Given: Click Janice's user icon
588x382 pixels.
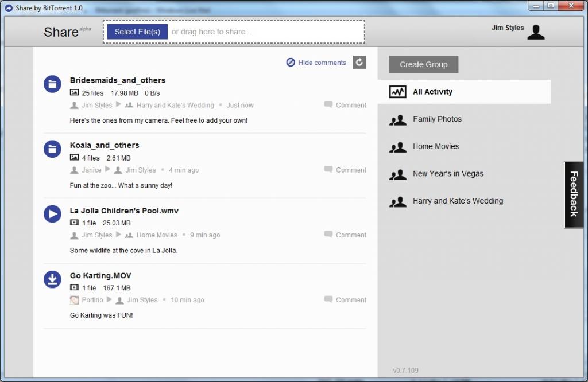Looking at the screenshot, I should (74, 170).
